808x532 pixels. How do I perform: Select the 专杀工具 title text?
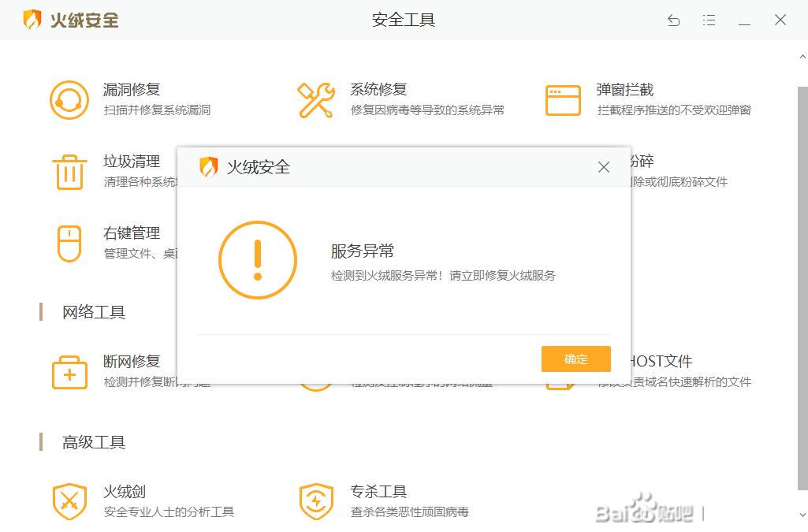tap(378, 491)
